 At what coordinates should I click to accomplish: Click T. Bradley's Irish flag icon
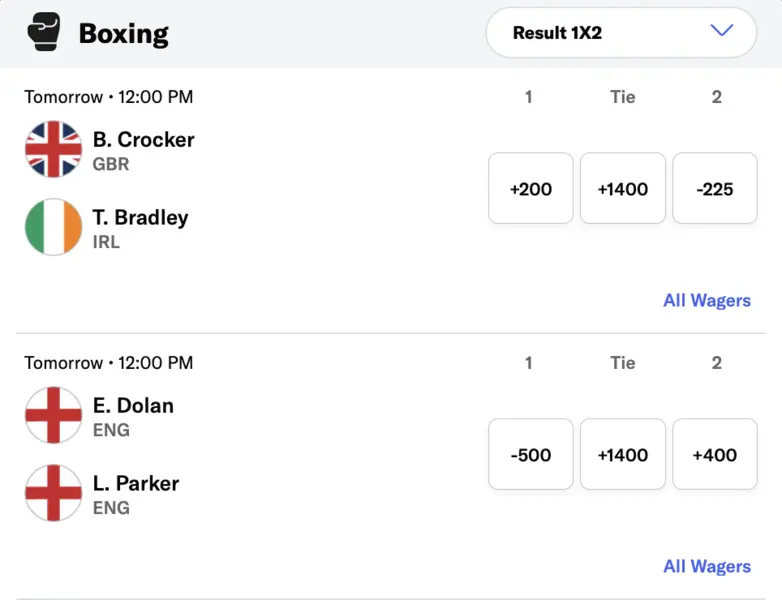[53, 227]
